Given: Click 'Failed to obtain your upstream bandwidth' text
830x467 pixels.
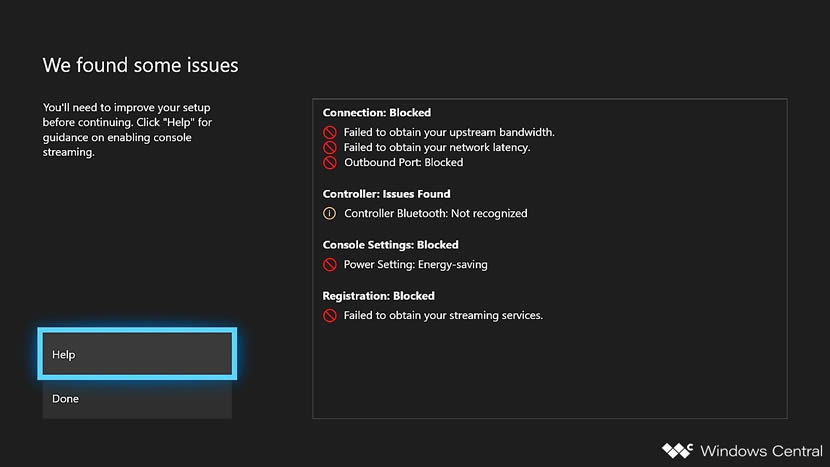Looking at the screenshot, I should pos(449,132).
